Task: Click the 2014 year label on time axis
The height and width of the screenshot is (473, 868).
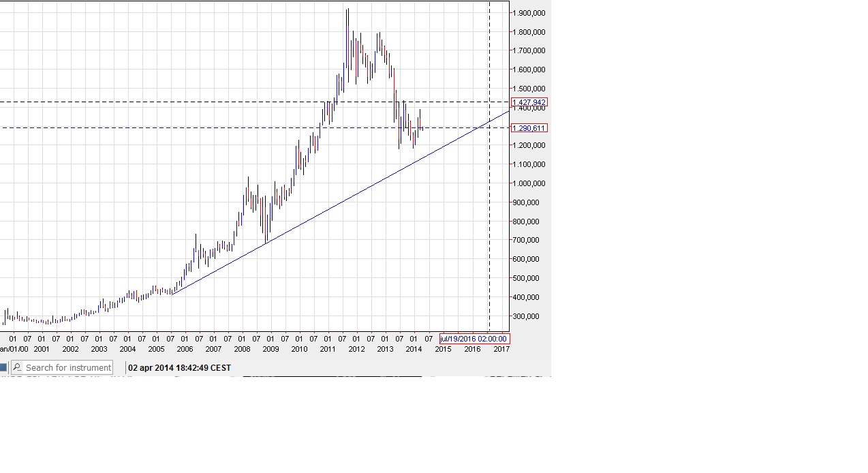Action: tap(414, 349)
